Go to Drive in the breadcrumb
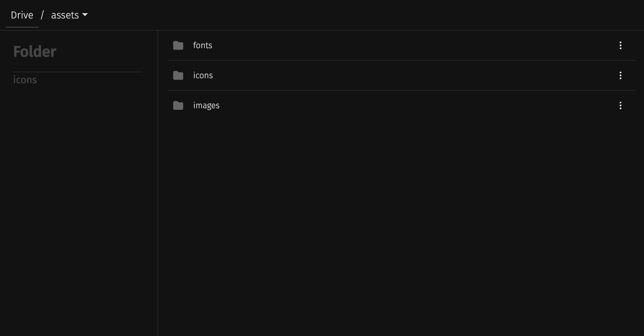The height and width of the screenshot is (336, 644). pos(22,15)
